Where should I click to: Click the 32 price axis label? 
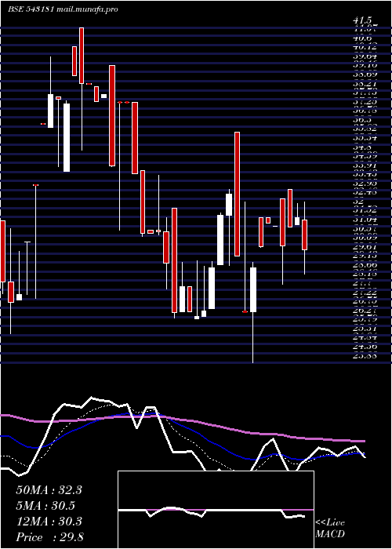pos(358,202)
